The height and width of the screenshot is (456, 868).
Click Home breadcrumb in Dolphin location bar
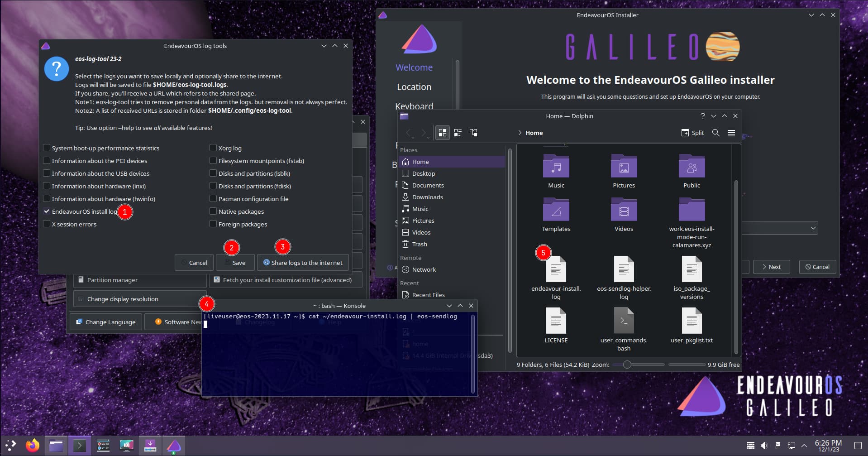[534, 133]
